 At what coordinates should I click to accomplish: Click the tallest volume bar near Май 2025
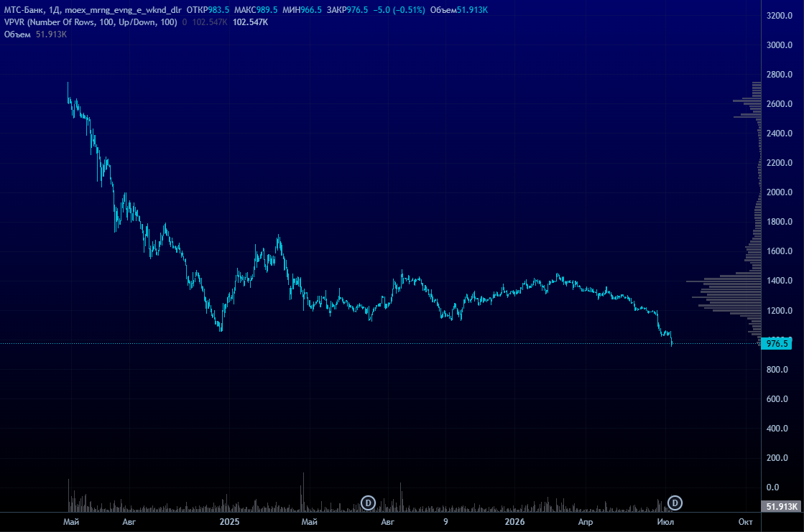303,492
